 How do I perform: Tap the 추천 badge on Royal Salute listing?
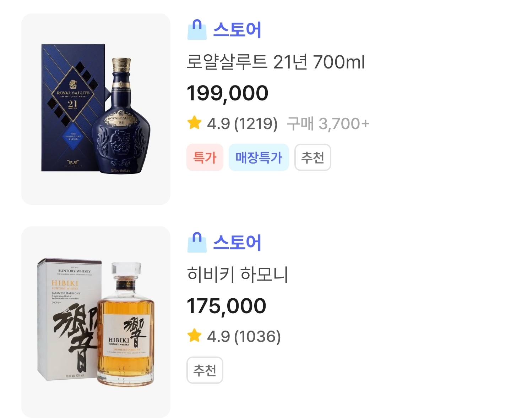[x=312, y=157]
